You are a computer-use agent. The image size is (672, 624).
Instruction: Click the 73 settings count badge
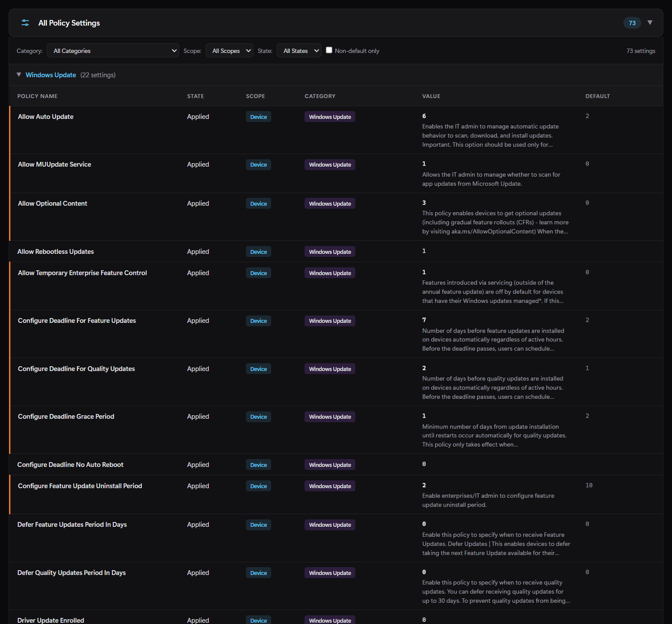(x=632, y=23)
